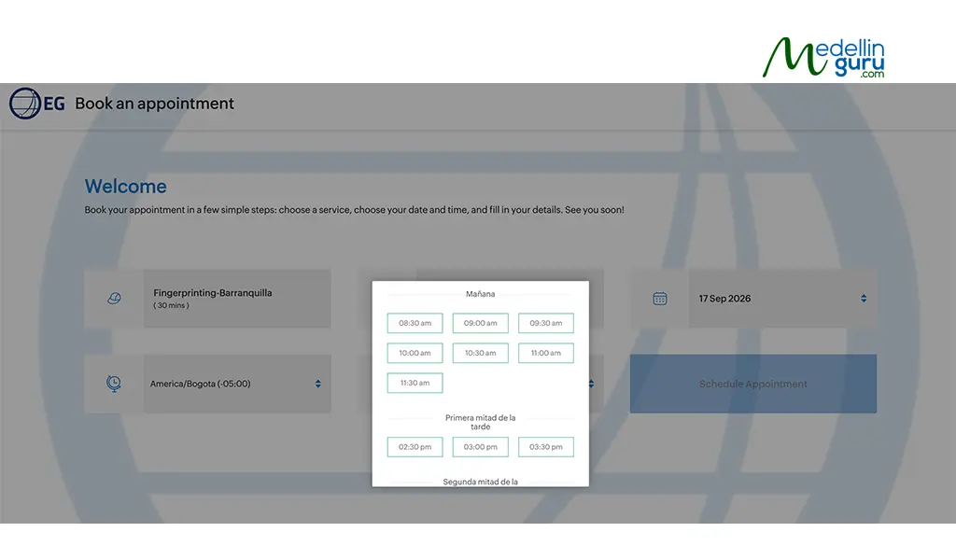This screenshot has height=560, width=956.
Task: Click the dropdown arrows beside the time slot popup
Action: [x=591, y=384]
